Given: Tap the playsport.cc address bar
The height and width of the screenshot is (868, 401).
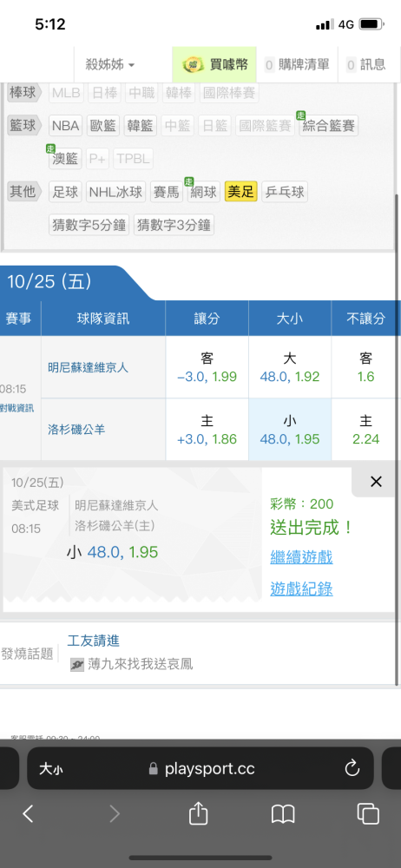Looking at the screenshot, I should [x=200, y=768].
